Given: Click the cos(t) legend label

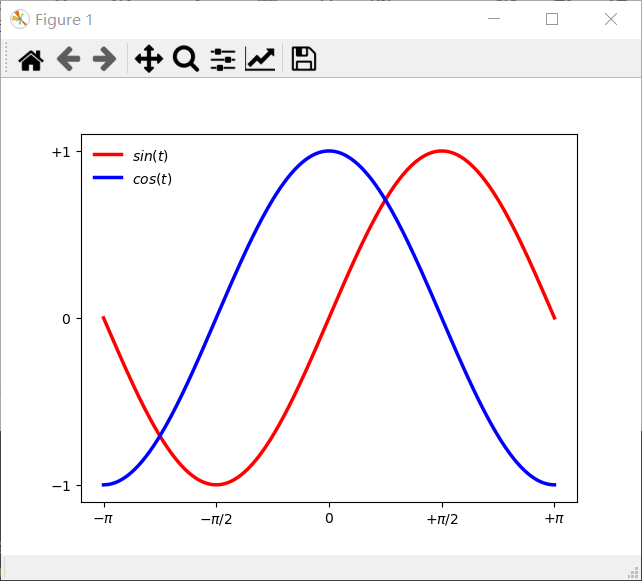Looking at the screenshot, I should pos(152,179).
